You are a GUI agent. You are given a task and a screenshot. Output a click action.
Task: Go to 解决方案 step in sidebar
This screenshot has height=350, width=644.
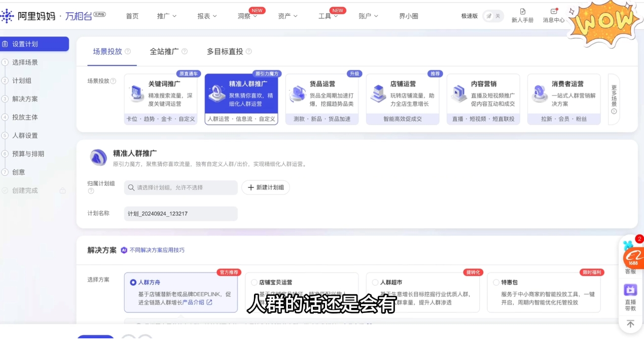tap(25, 99)
